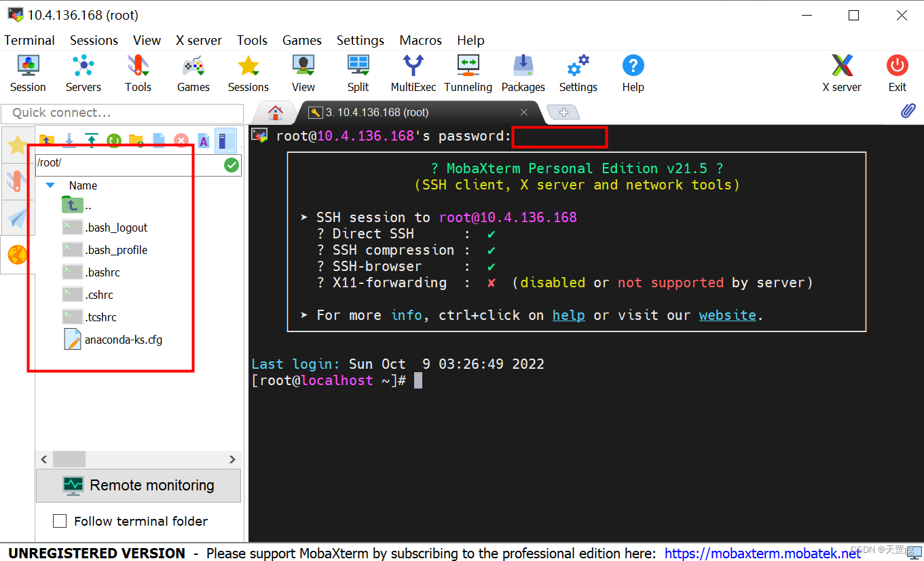Open Macros paper plane sidebar tab
This screenshot has height=561, width=924.
pos(18,218)
